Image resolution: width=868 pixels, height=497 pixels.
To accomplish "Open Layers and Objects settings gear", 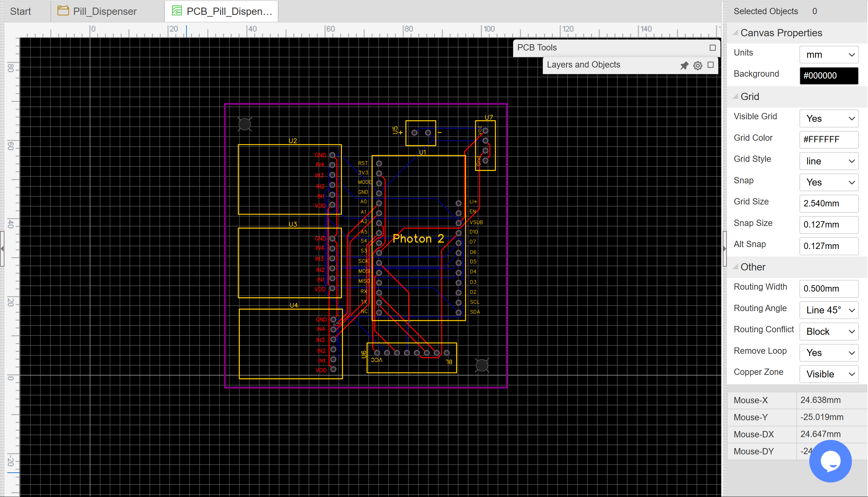I will pyautogui.click(x=697, y=65).
